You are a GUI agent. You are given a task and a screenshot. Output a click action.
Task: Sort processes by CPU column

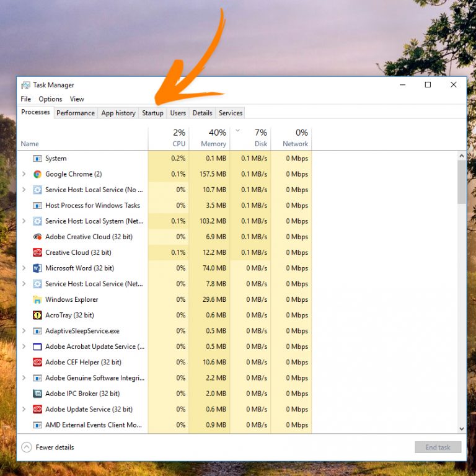[169, 139]
